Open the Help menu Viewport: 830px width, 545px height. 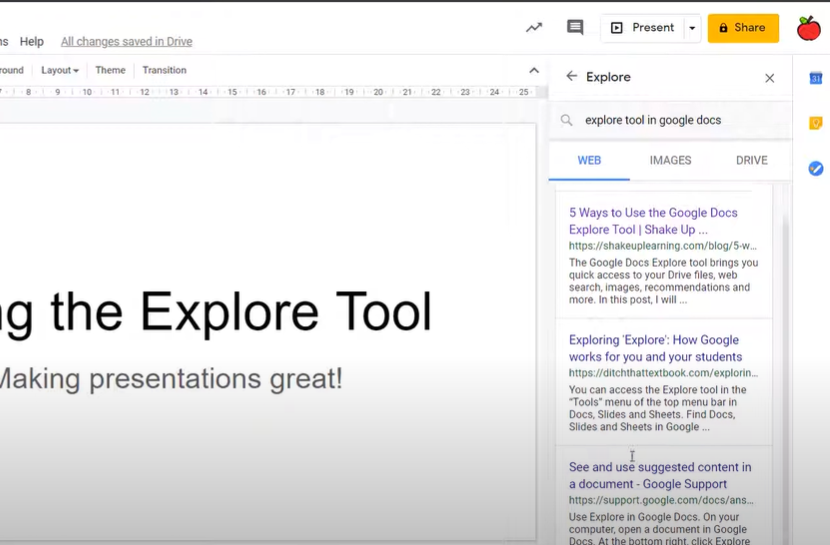click(32, 42)
